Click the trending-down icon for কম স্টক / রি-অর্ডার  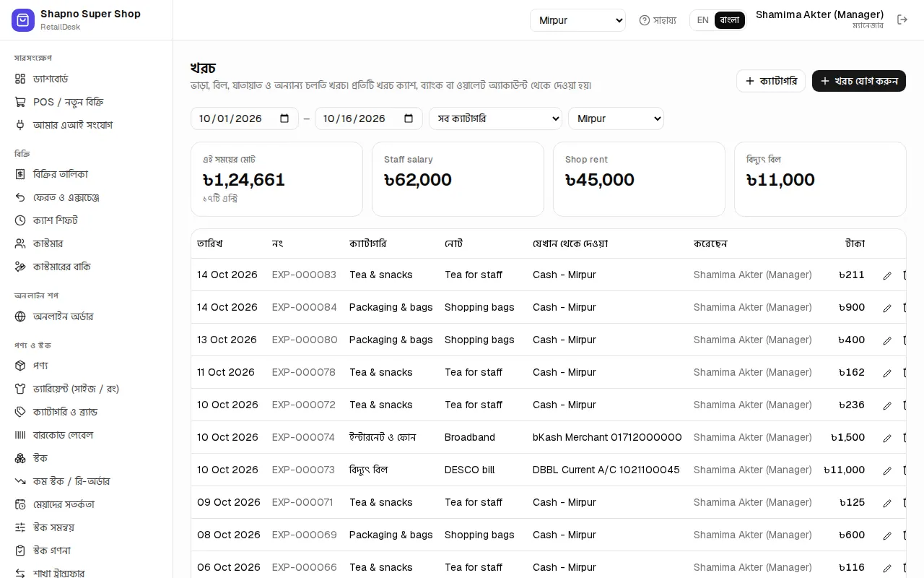point(20,481)
